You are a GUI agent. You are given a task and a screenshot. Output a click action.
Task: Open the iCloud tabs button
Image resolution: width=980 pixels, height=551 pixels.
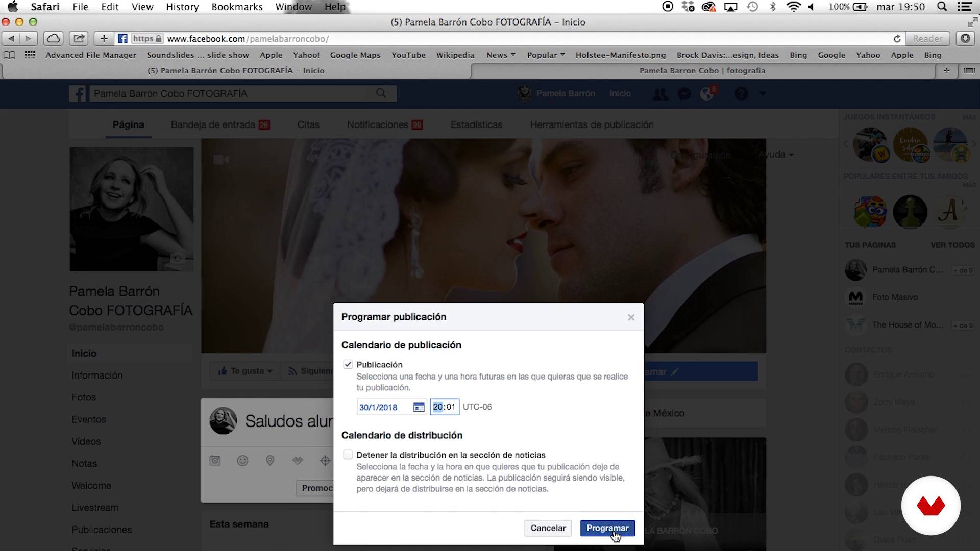[53, 38]
